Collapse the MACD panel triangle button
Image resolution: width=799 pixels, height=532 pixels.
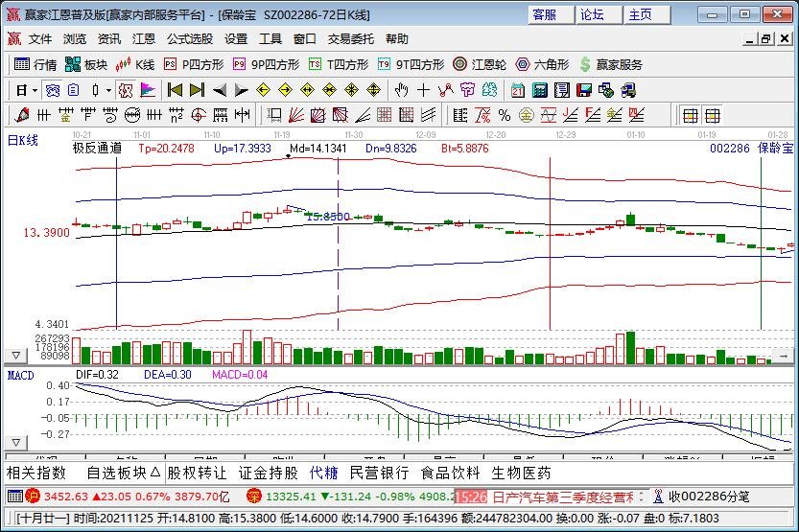pyautogui.click(x=15, y=443)
